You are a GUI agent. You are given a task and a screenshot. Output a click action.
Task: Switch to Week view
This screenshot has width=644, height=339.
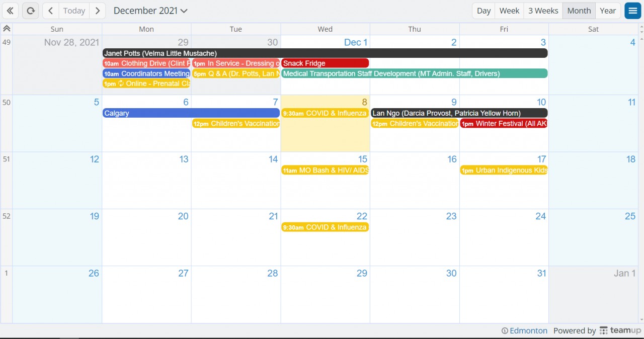pos(509,11)
